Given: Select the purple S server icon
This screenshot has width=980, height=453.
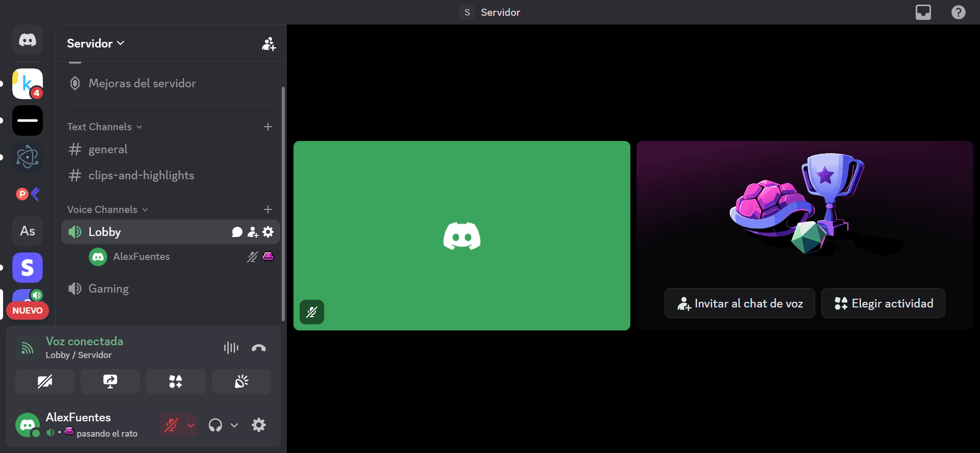Looking at the screenshot, I should tap(28, 268).
